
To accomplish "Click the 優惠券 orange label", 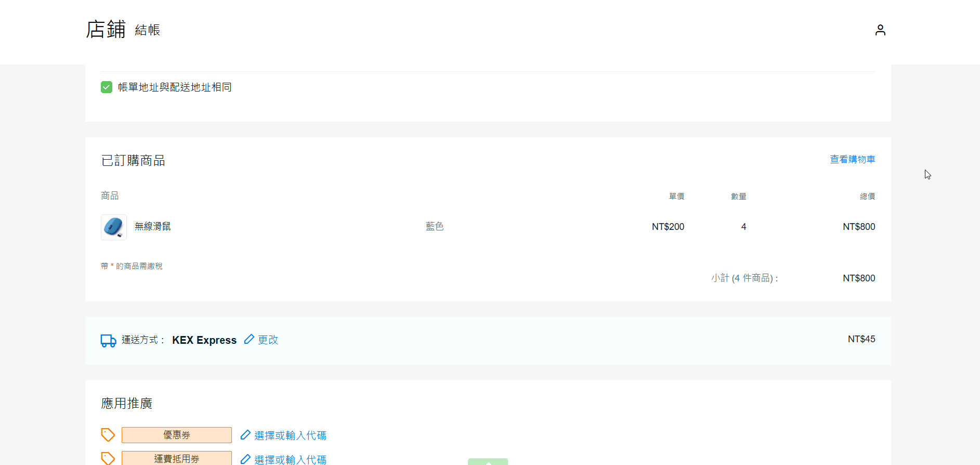I will pos(177,435).
